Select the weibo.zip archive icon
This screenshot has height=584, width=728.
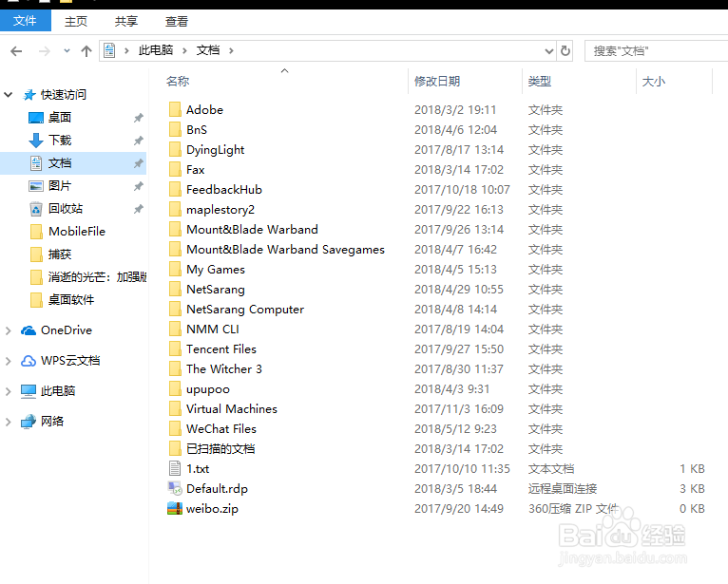(x=175, y=508)
